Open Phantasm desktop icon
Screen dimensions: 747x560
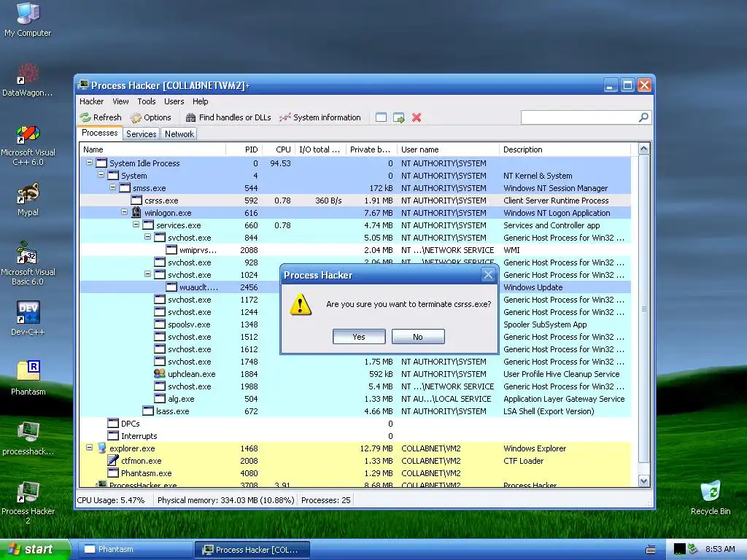pyautogui.click(x=28, y=378)
